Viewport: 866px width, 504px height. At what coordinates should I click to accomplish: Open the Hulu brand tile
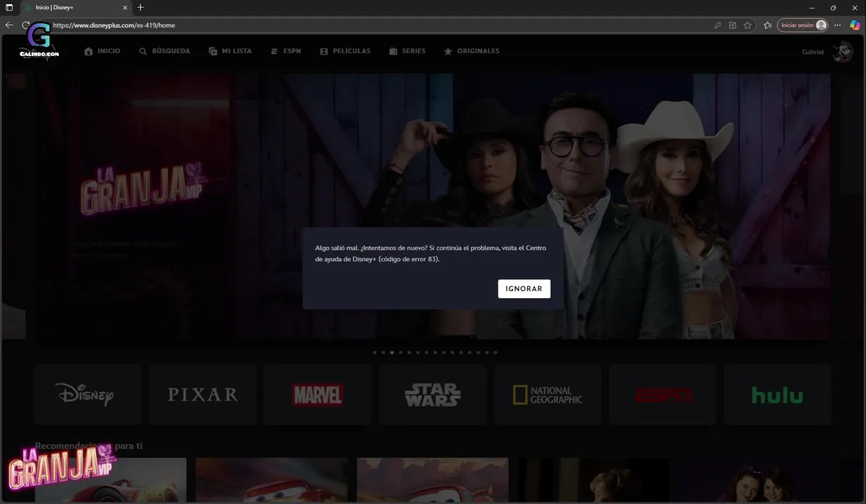coord(777,395)
